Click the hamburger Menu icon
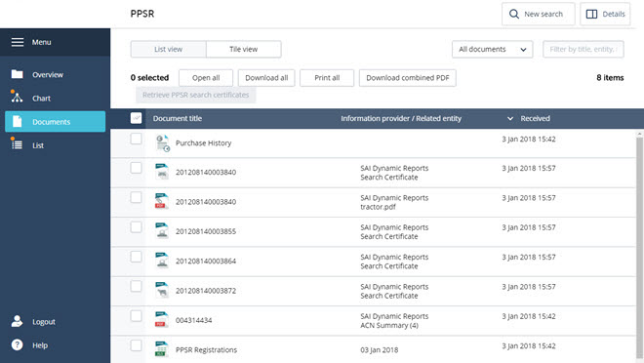The width and height of the screenshot is (644, 363). (x=18, y=42)
